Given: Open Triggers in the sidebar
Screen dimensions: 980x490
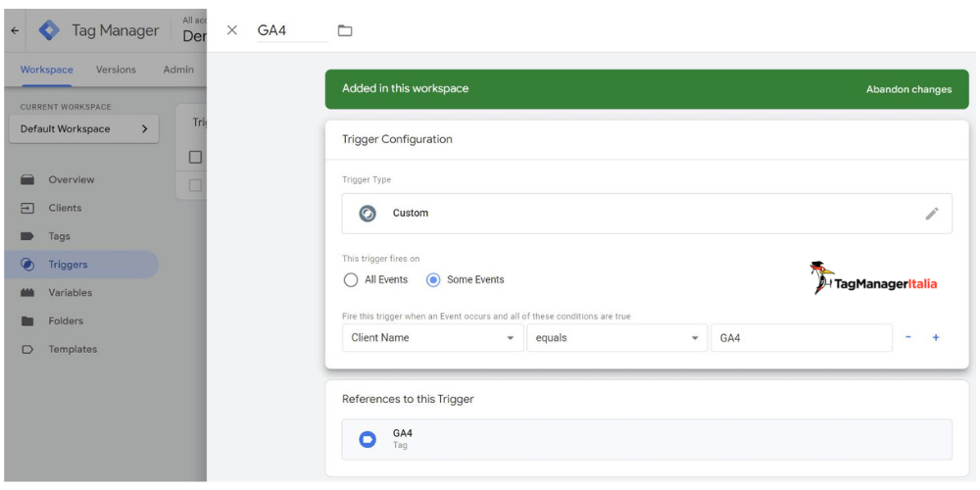Looking at the screenshot, I should [x=81, y=265].
